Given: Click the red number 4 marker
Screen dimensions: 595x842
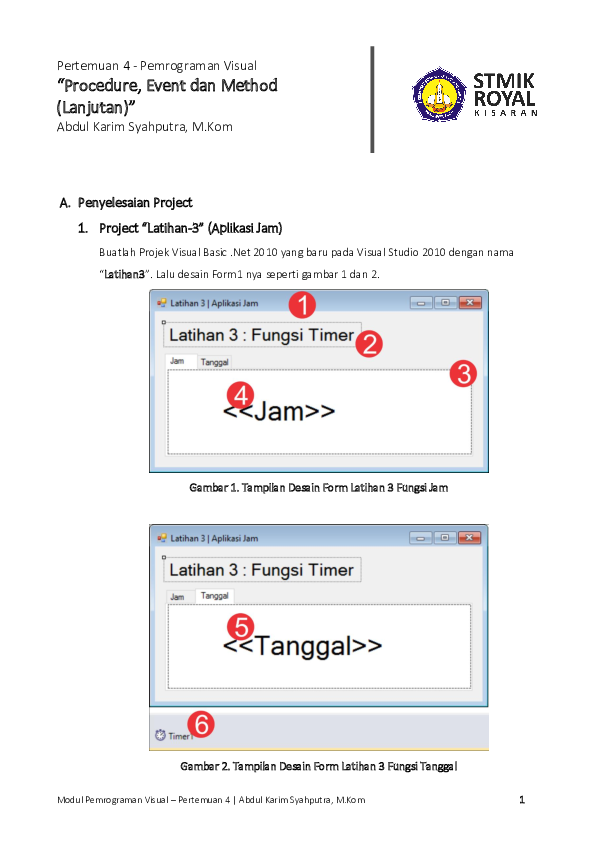Looking at the screenshot, I should 240,395.
